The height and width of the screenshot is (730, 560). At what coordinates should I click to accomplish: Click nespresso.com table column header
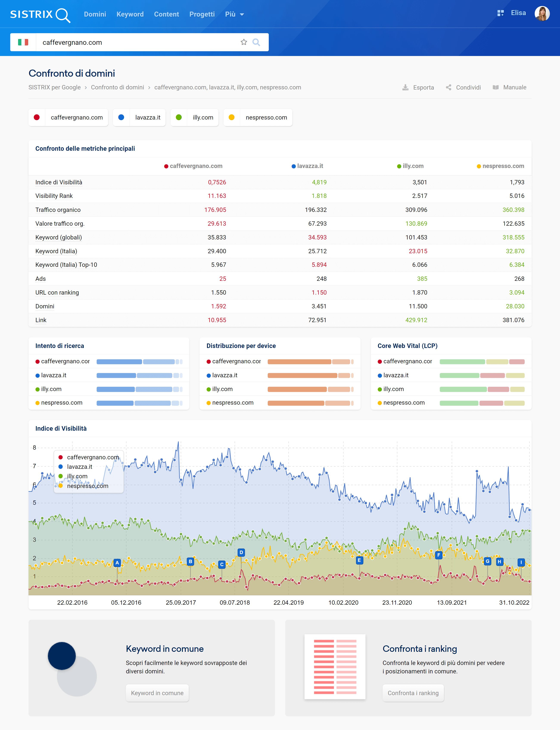[500, 166]
